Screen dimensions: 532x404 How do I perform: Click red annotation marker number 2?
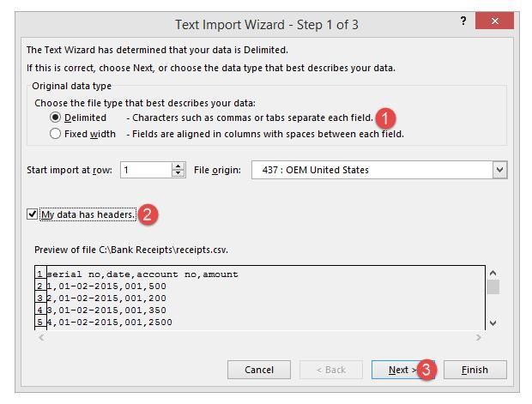147,215
